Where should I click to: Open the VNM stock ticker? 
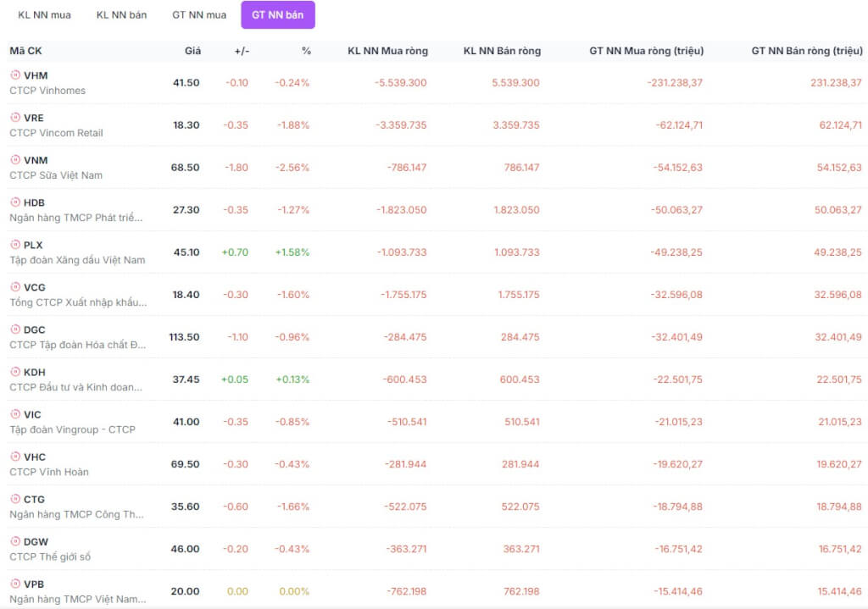click(36, 160)
